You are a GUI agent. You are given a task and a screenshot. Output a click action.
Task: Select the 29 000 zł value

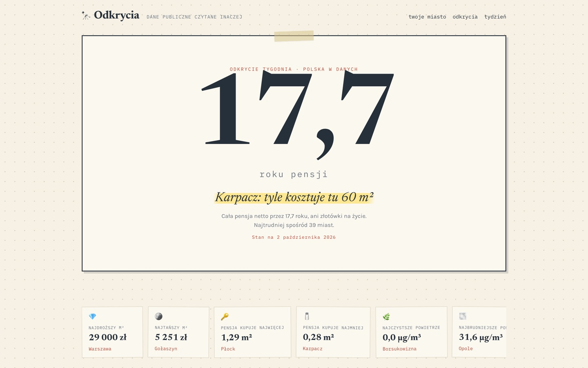108,337
